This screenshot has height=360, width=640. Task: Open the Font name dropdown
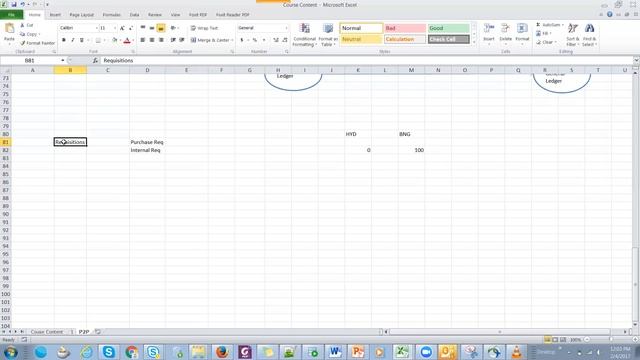[97, 28]
